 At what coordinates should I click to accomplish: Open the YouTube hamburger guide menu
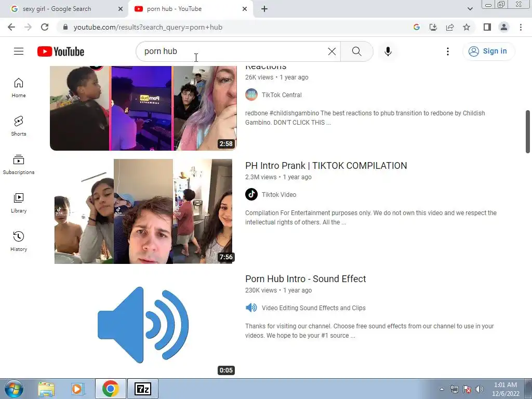click(19, 51)
